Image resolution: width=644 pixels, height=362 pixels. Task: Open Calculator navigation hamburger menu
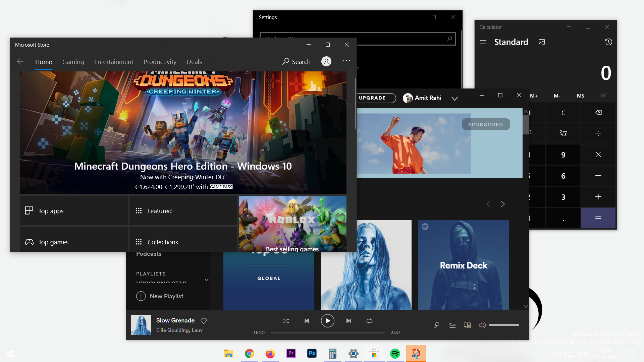pyautogui.click(x=483, y=42)
